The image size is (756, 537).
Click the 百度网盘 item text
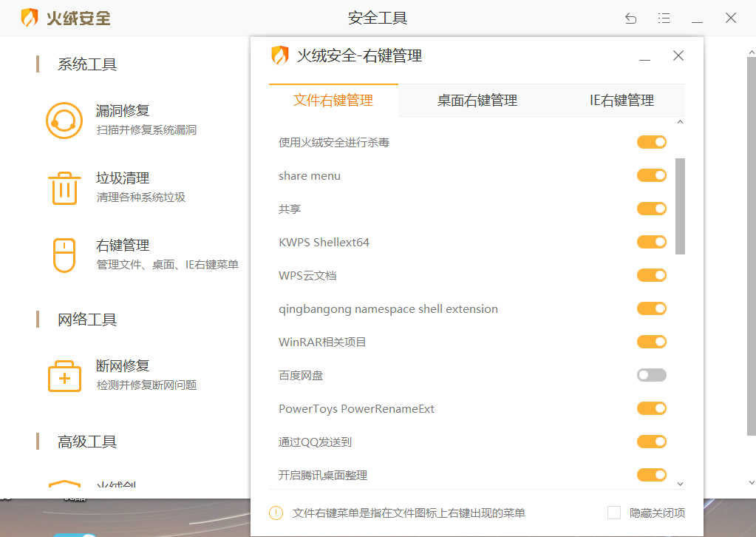pyautogui.click(x=301, y=376)
